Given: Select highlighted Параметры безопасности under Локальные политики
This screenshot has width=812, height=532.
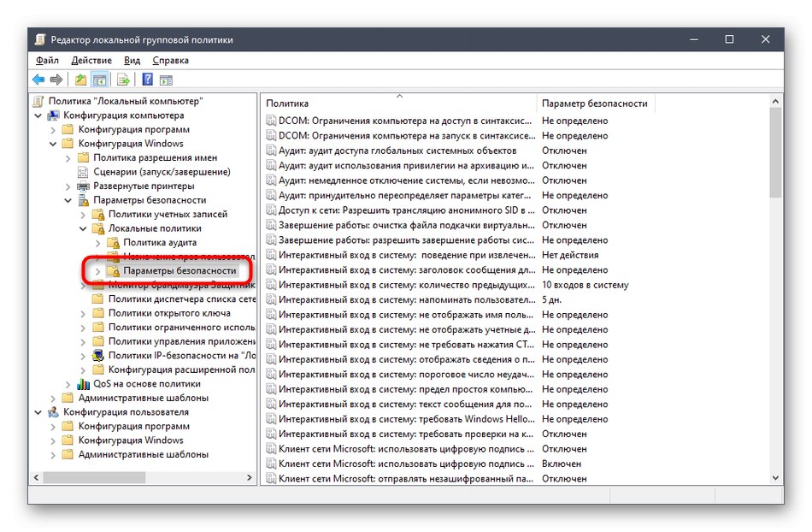Looking at the screenshot, I should click(179, 270).
